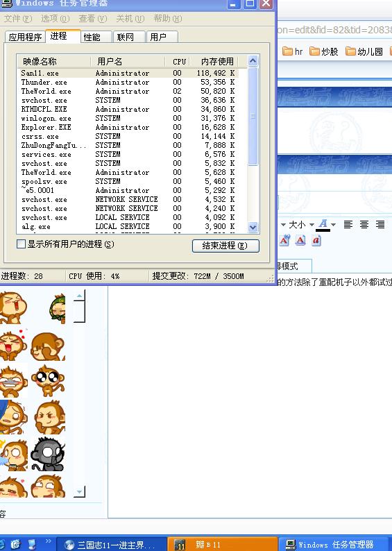The image size is (392, 551).
Task: Click the emoticon panel scroll-up arrow
Action: [x=79, y=296]
